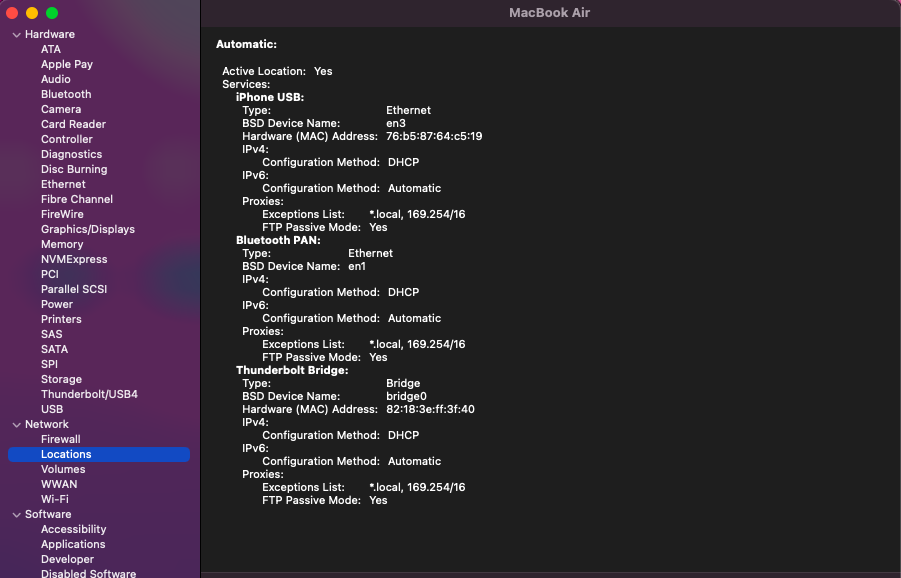
Task: Click the Hardware category label
Action: (x=50, y=34)
